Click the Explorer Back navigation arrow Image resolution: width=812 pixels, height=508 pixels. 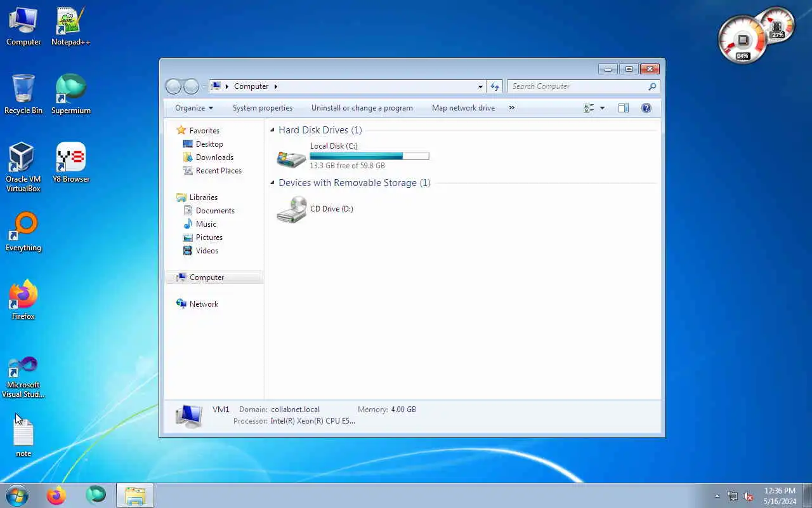173,86
